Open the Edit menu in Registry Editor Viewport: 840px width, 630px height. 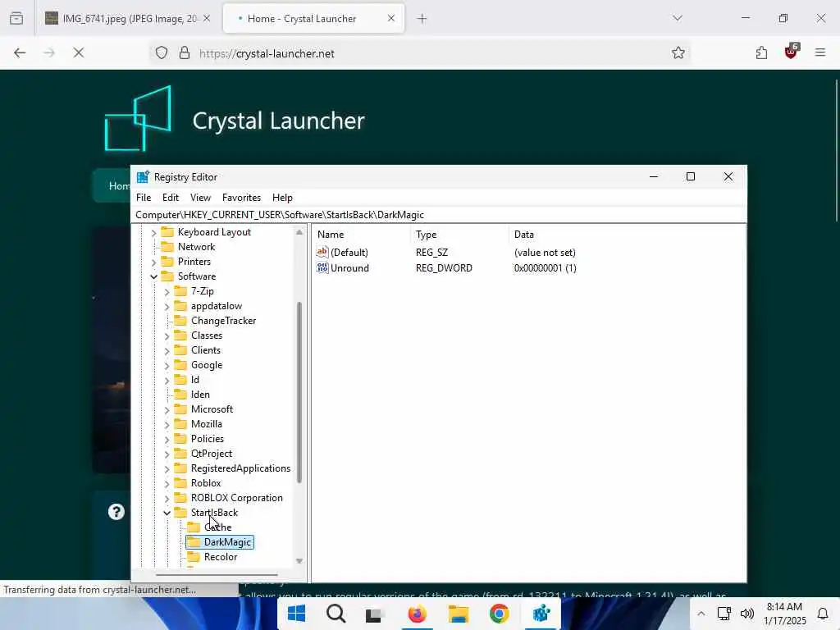coord(171,198)
